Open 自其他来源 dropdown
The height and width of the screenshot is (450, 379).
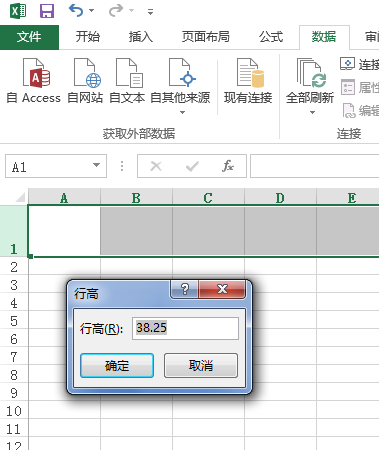click(x=180, y=86)
